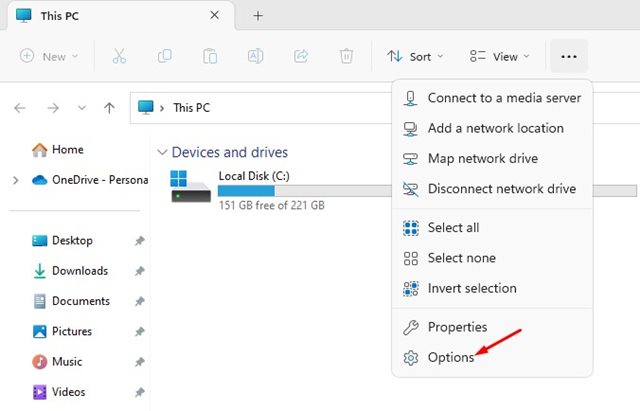Add a new tab with plus button
Screen dimensions: 640x411
click(258, 16)
